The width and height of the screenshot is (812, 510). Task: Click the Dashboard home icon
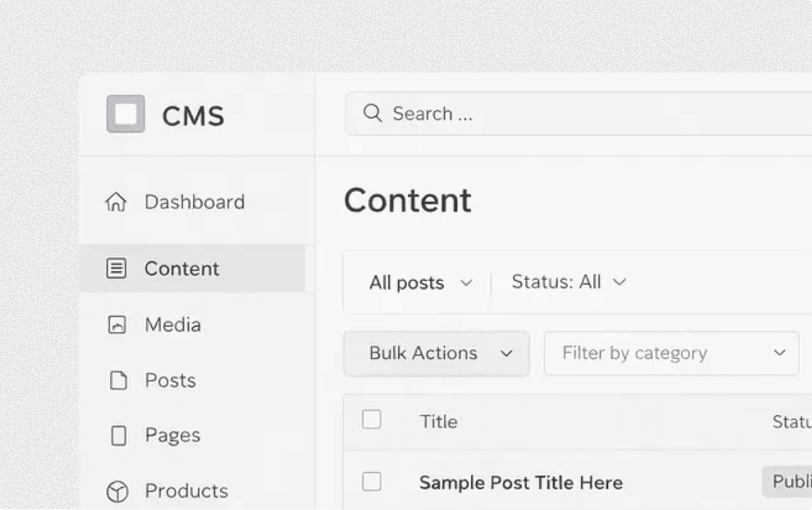pyautogui.click(x=116, y=202)
